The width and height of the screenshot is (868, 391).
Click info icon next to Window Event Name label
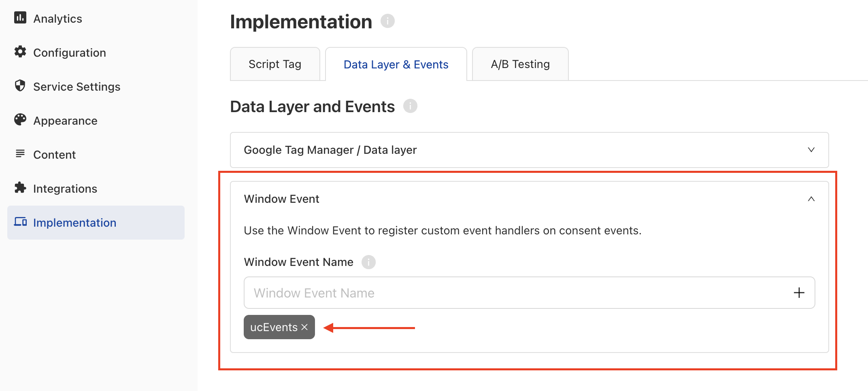coord(368,262)
